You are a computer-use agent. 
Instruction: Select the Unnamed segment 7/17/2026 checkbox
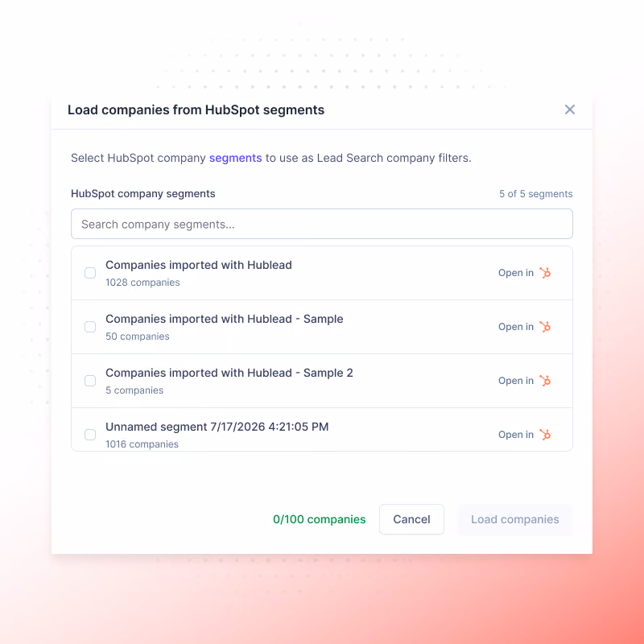90,435
